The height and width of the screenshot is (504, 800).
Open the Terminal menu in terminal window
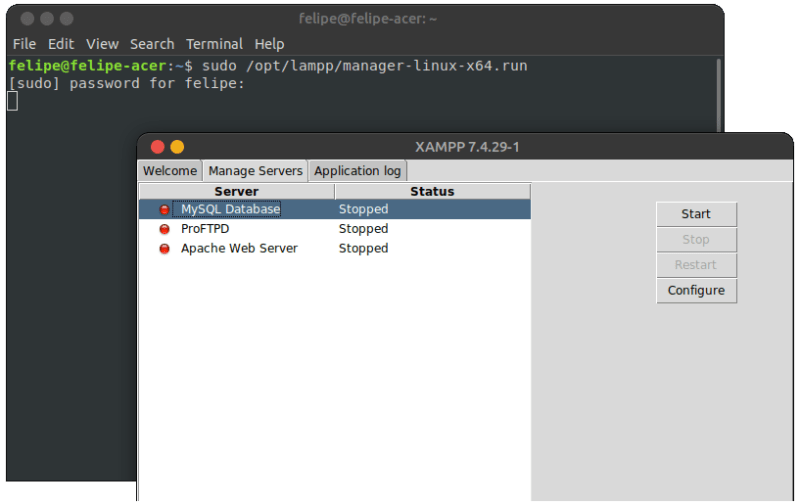click(214, 44)
